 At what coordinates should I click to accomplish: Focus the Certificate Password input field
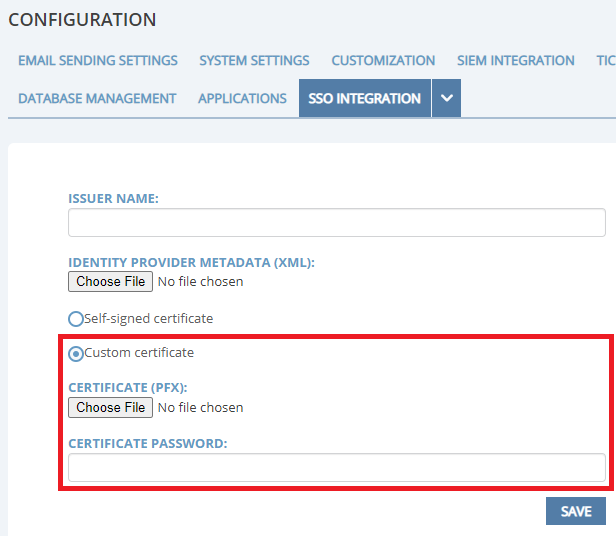[336, 467]
